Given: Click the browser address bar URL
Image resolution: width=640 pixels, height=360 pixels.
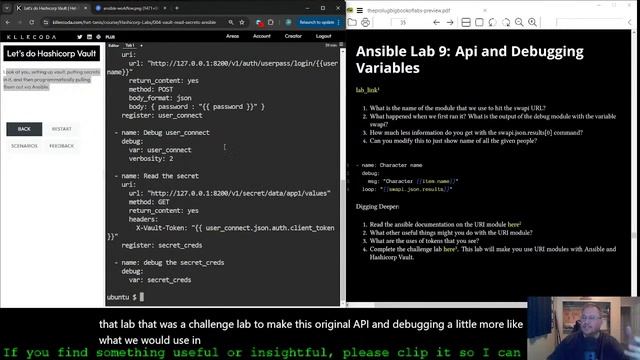Looking at the screenshot, I should [134, 22].
